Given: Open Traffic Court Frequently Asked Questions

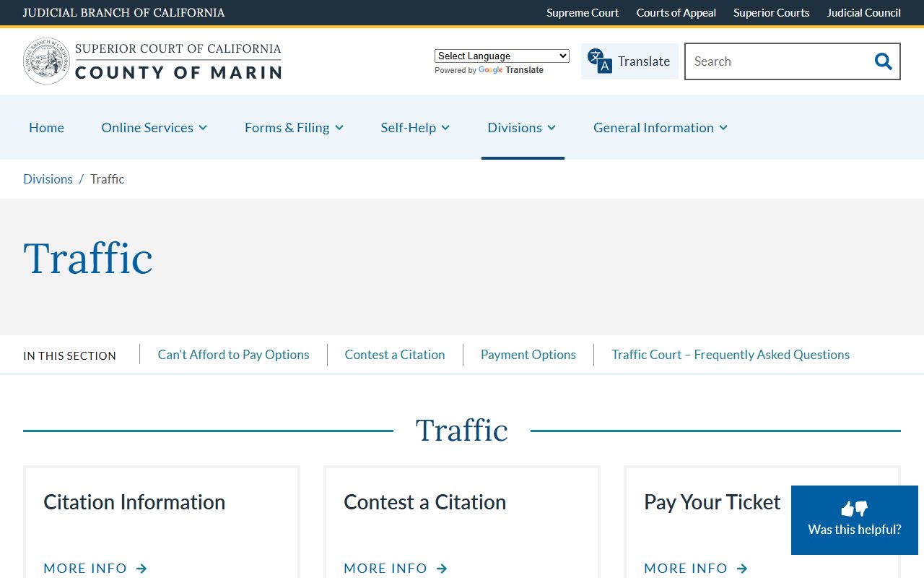Looking at the screenshot, I should [731, 355].
